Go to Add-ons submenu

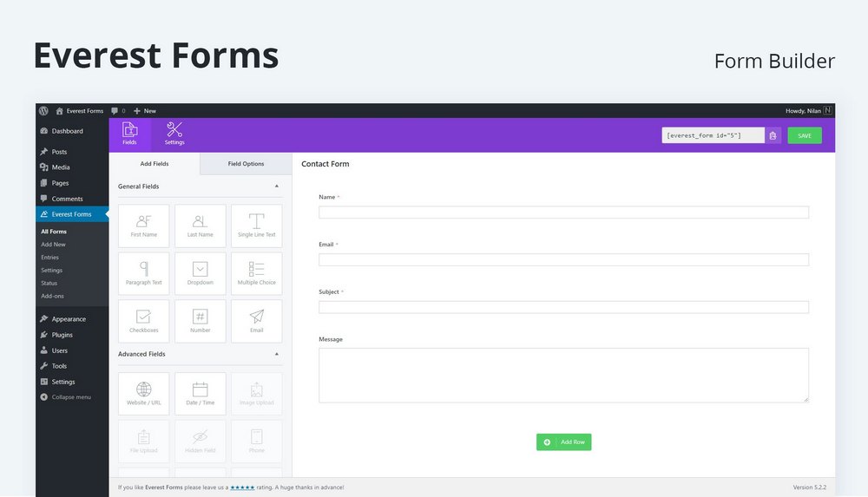click(x=53, y=296)
